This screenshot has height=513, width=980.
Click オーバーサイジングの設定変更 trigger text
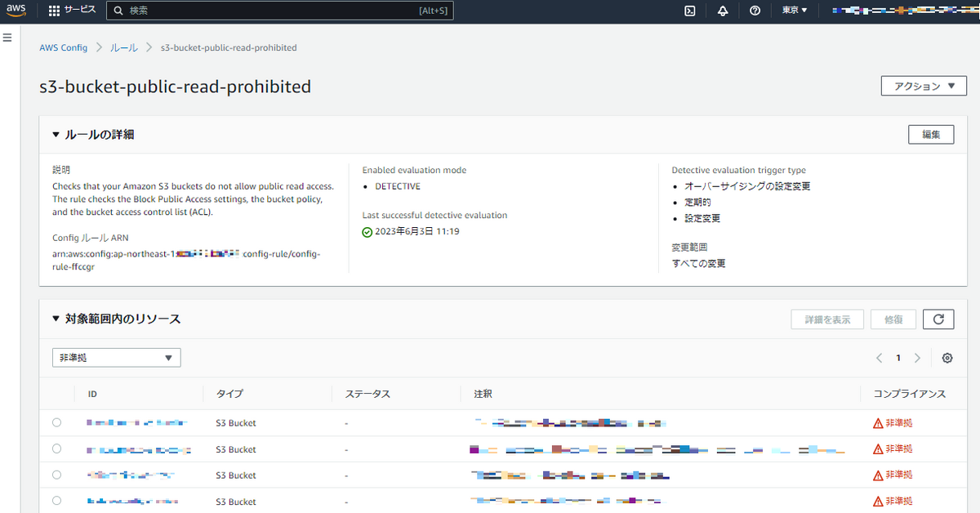click(x=747, y=186)
